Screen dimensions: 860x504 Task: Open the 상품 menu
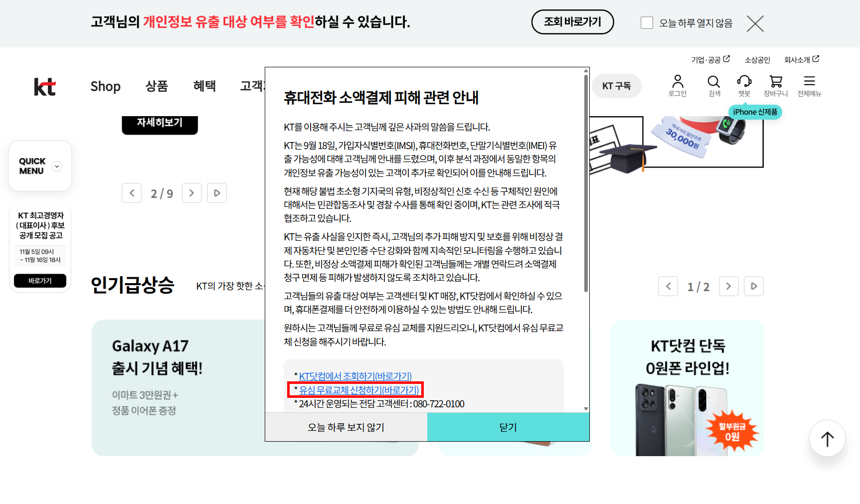(157, 86)
